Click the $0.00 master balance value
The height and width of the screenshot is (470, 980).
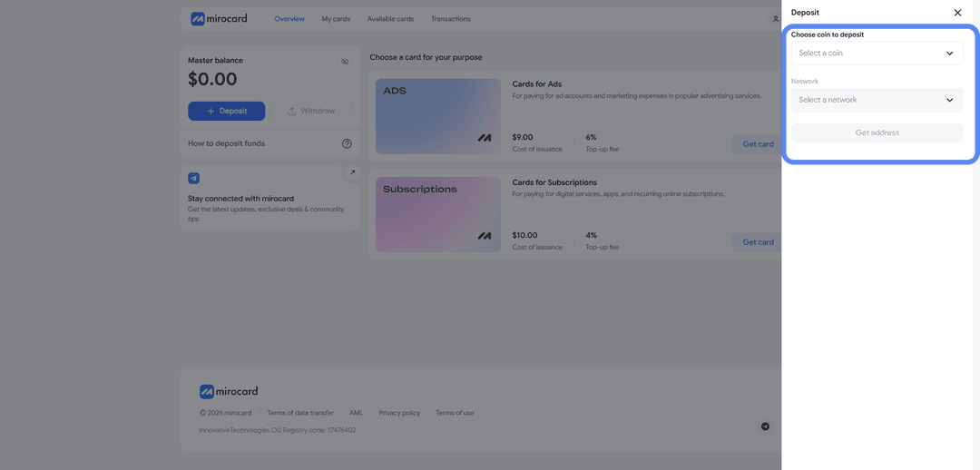click(x=212, y=79)
